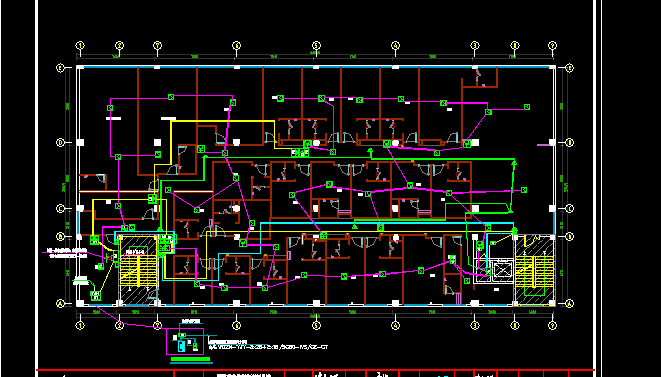Click the cyan device inside the magenta detail box
This screenshot has width=661, height=377.
click(181, 346)
